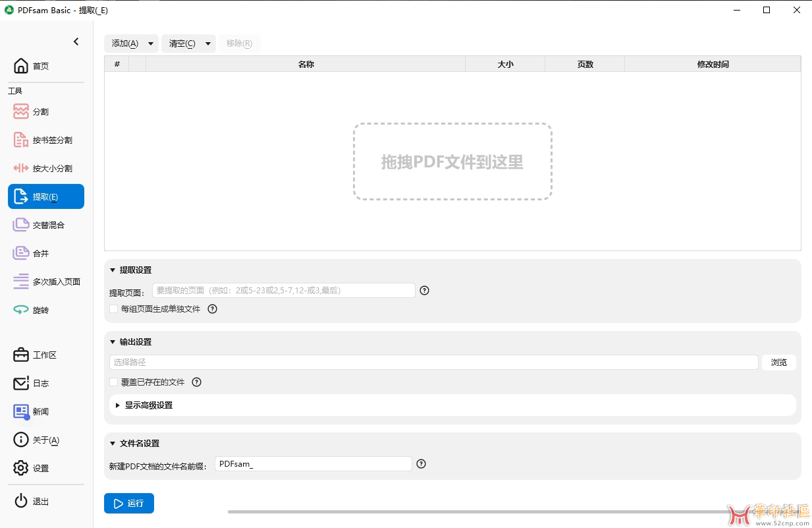Sort by the 修改时间 column header
This screenshot has width=812, height=528.
tap(713, 64)
